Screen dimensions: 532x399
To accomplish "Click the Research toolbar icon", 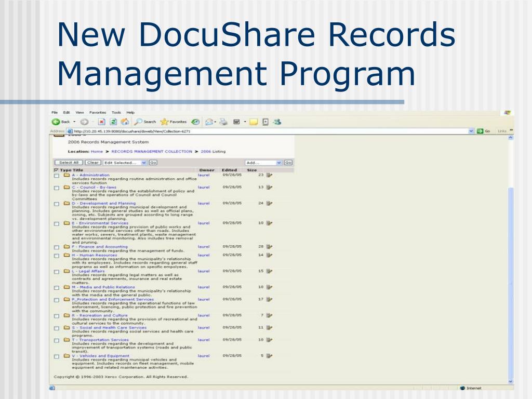I will point(265,122).
